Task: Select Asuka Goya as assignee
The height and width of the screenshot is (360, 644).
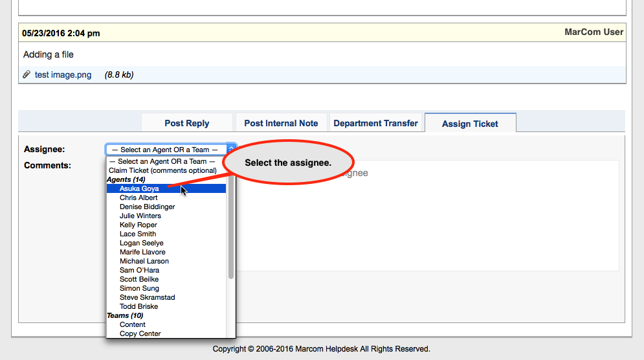Action: pos(166,188)
